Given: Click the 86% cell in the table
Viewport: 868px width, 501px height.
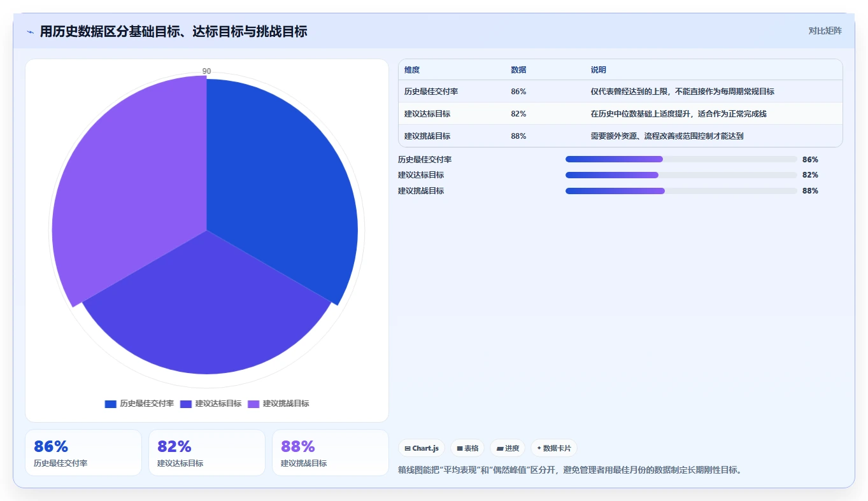Looking at the screenshot, I should [x=518, y=92].
